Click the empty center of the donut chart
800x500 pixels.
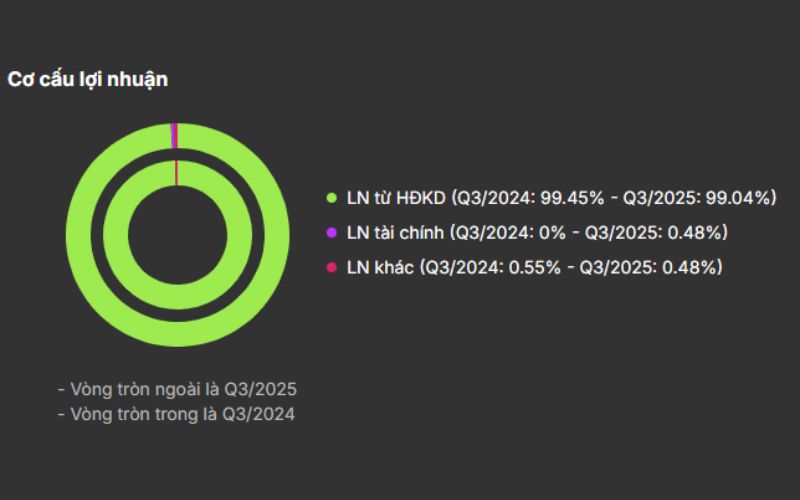pos(176,235)
